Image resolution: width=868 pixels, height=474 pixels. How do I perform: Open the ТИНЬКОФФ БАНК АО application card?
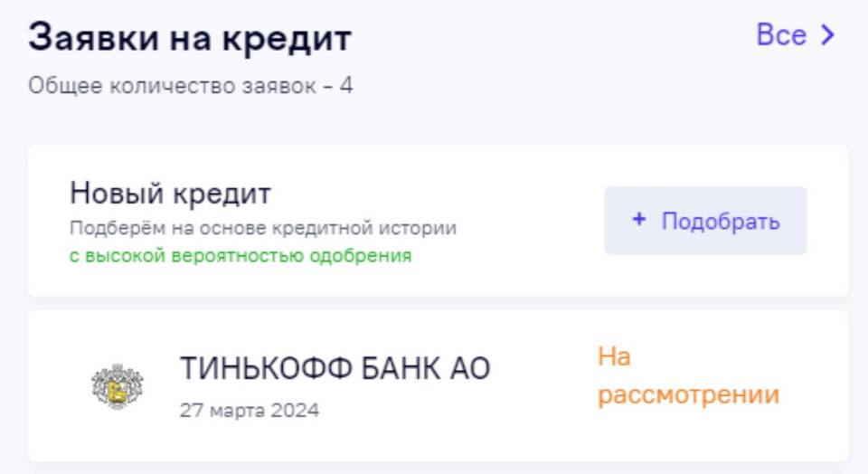[438, 385]
